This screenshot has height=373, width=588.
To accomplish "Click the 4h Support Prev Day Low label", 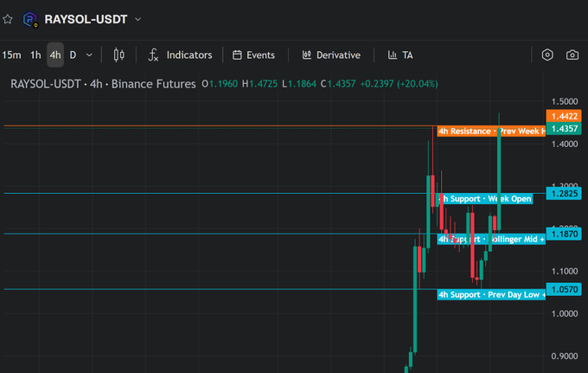I will [x=491, y=295].
